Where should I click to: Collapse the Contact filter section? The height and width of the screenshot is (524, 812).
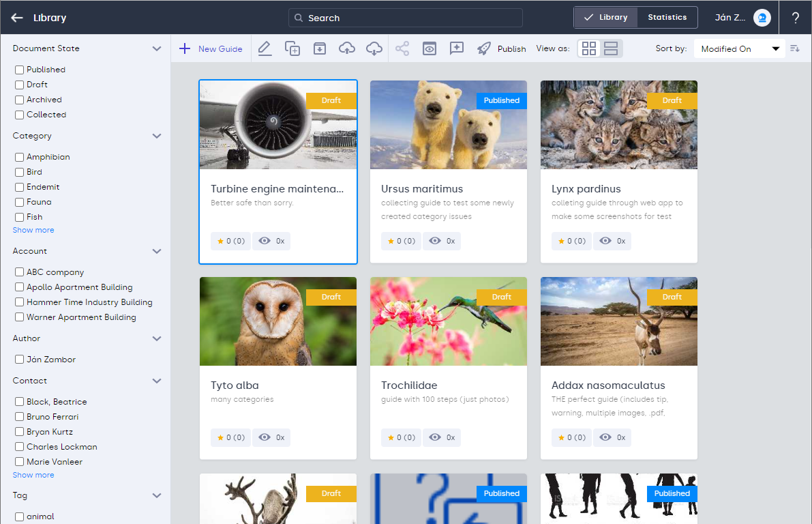(156, 381)
